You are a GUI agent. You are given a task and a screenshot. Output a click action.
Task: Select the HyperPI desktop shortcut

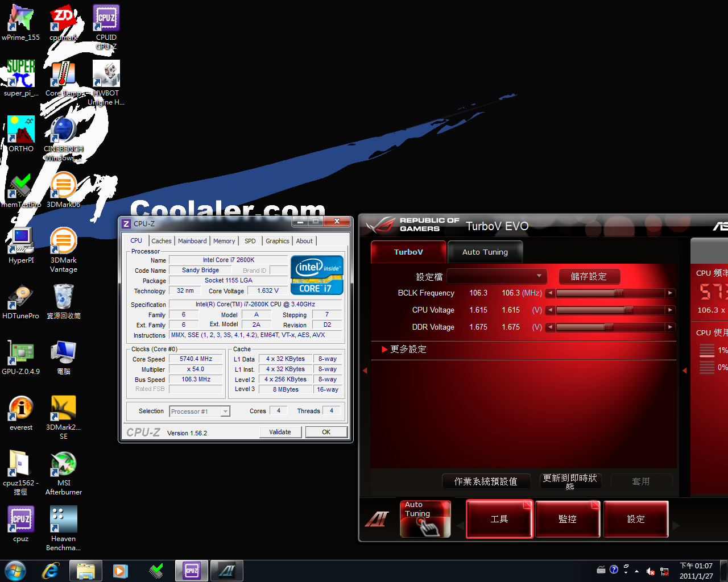coord(21,246)
